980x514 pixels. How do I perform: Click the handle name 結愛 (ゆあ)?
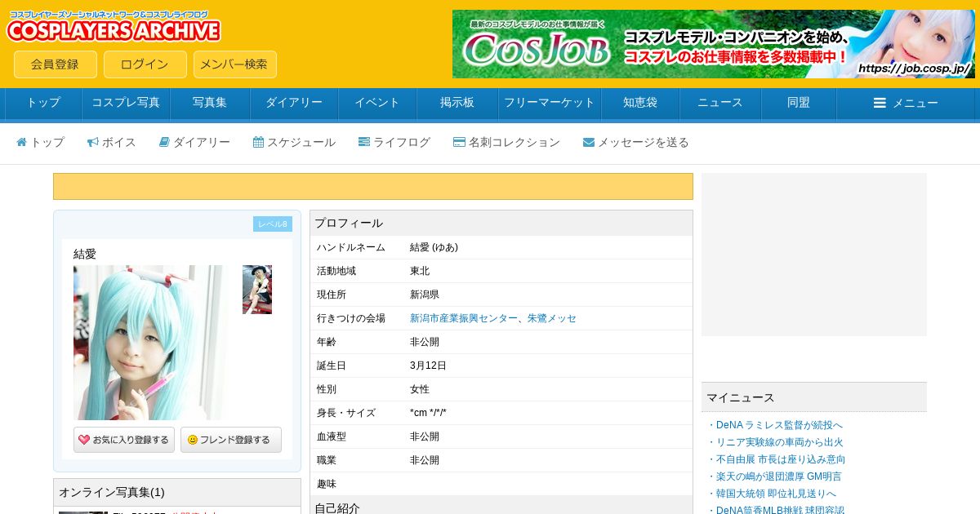coord(434,247)
